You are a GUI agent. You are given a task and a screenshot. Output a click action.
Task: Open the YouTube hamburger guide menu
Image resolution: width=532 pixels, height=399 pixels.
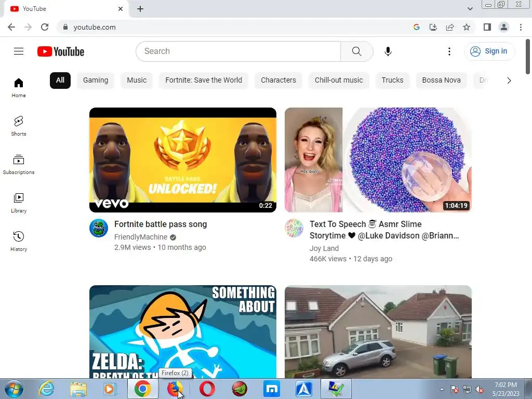coord(19,51)
